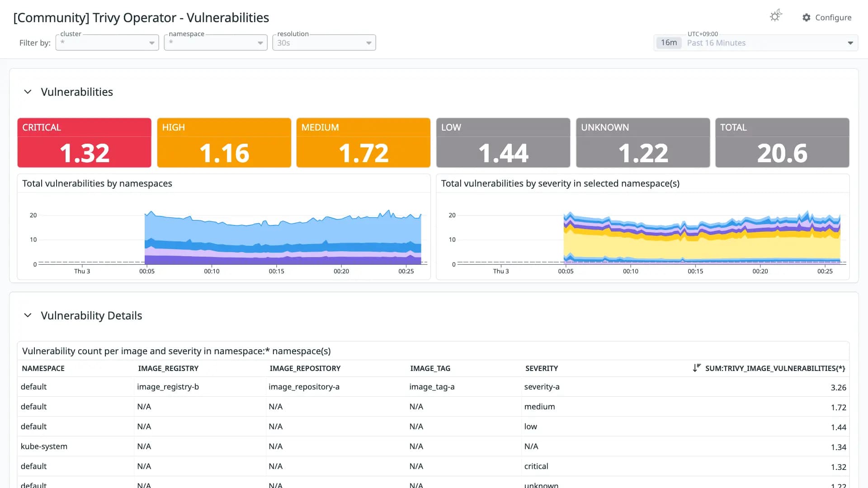Open the resolution 30s dropdown
The image size is (868, 488).
coord(324,42)
